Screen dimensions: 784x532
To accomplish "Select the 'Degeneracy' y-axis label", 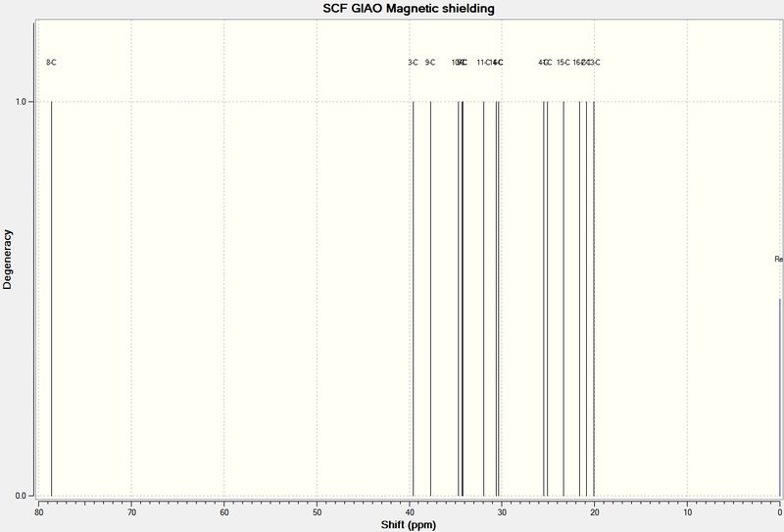I will tap(7, 259).
